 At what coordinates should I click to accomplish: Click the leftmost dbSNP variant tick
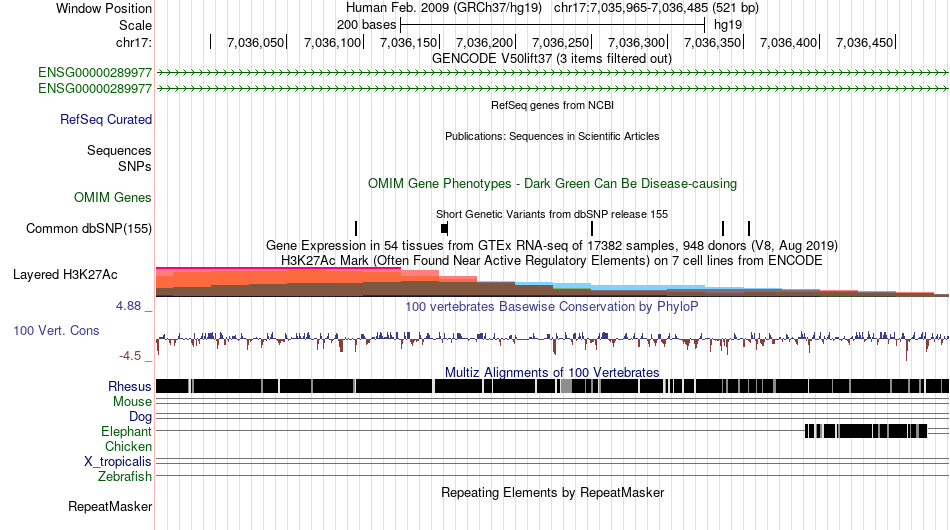pyautogui.click(x=356, y=228)
